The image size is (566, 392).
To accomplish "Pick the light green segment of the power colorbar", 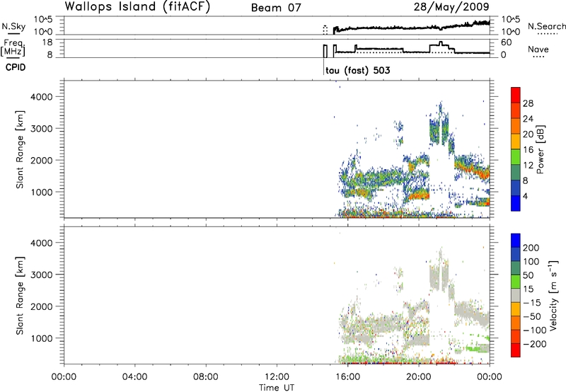I will coord(516,157).
